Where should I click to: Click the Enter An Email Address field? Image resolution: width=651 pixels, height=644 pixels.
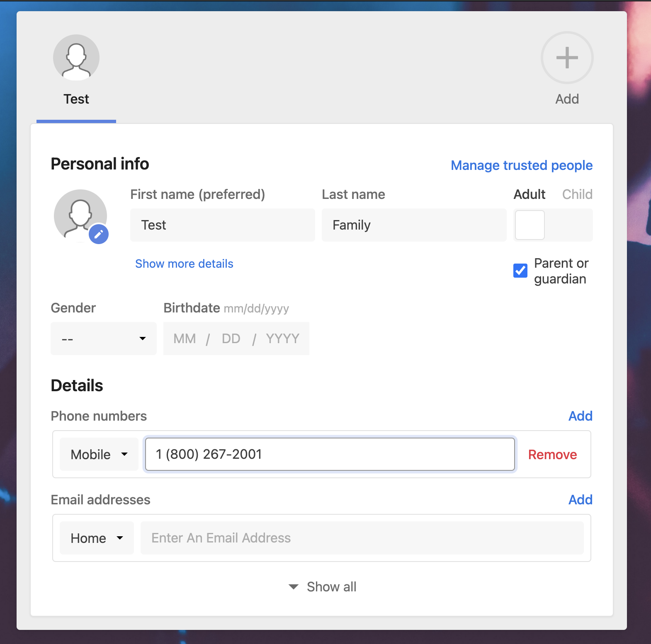(x=362, y=538)
